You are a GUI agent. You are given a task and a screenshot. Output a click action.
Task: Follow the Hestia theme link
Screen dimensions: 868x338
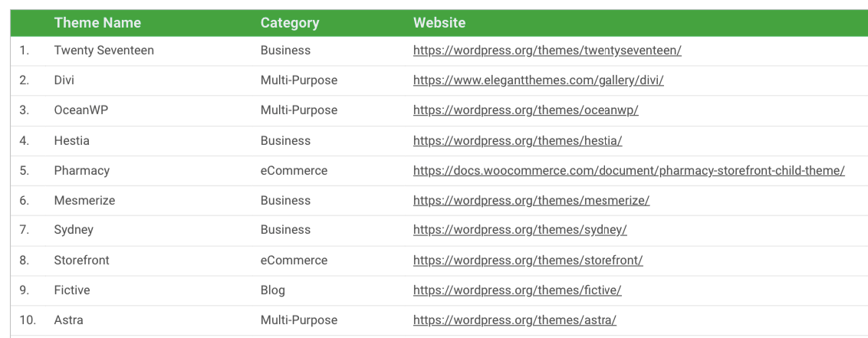click(x=518, y=140)
